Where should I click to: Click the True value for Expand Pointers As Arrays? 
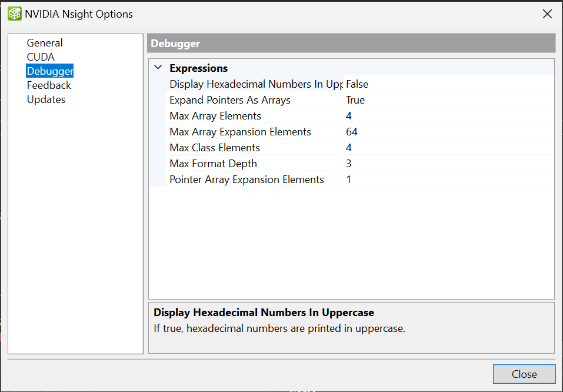[355, 100]
